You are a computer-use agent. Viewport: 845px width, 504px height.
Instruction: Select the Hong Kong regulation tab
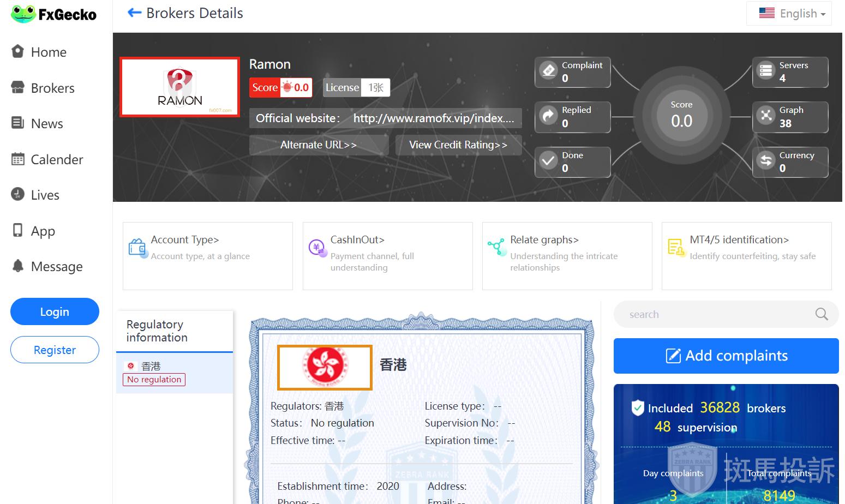click(174, 373)
